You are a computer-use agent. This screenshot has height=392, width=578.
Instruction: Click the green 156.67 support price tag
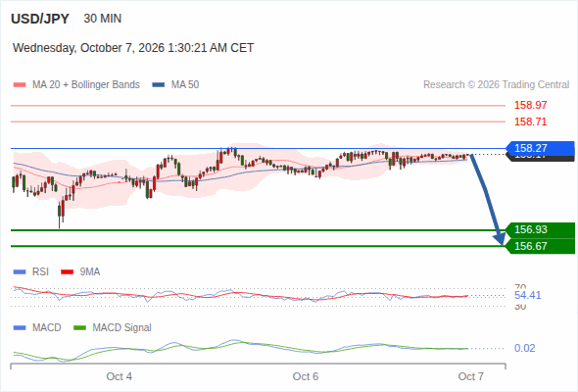pyautogui.click(x=541, y=246)
